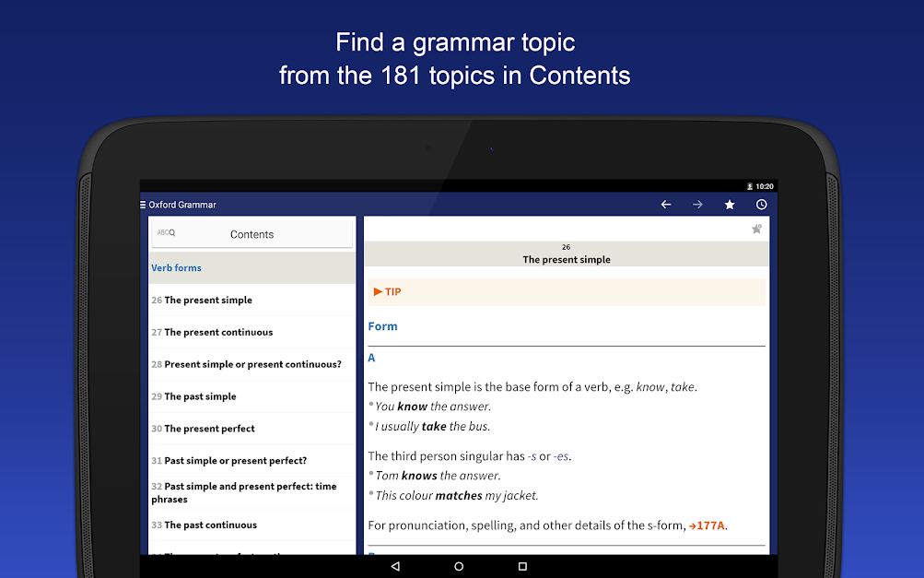Viewport: 924px width, 578px height.
Task: Open topic 30 The present perfect
Action: tap(251, 429)
